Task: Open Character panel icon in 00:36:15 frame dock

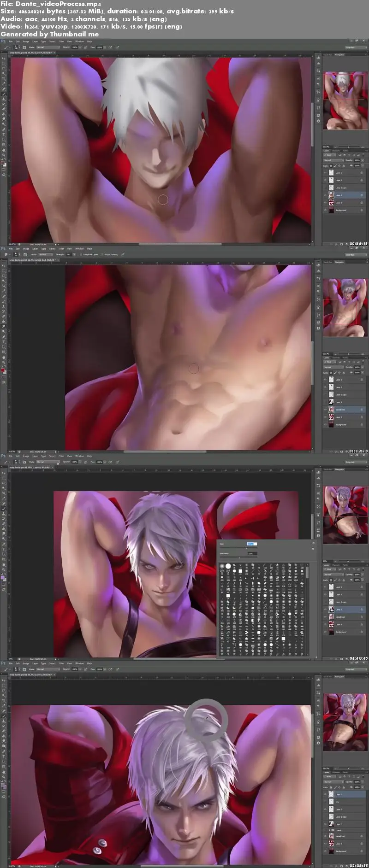Action: pos(318,78)
